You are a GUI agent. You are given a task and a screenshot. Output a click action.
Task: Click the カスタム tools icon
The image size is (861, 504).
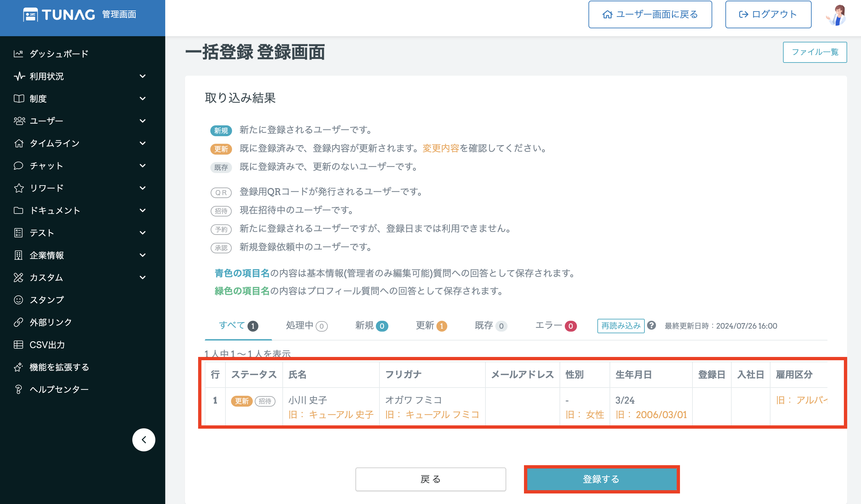pos(18,278)
